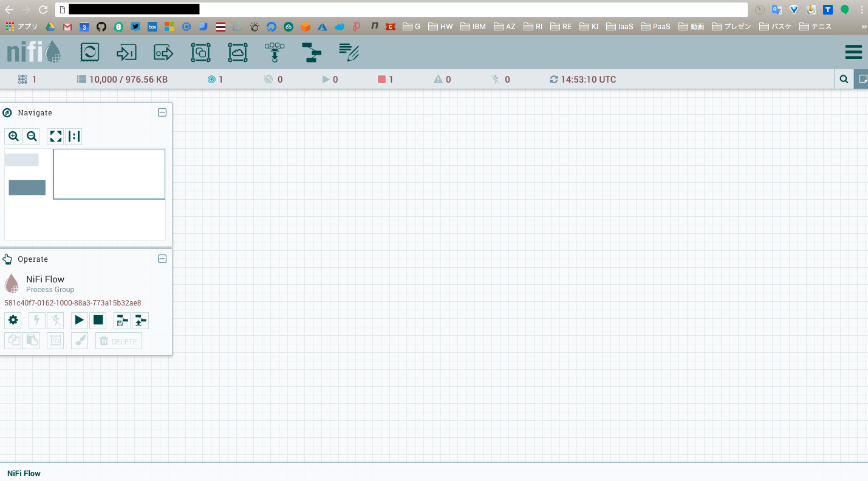Viewport: 868px width, 481px height.
Task: Click the invalid components warning indicator
Action: [x=442, y=80]
